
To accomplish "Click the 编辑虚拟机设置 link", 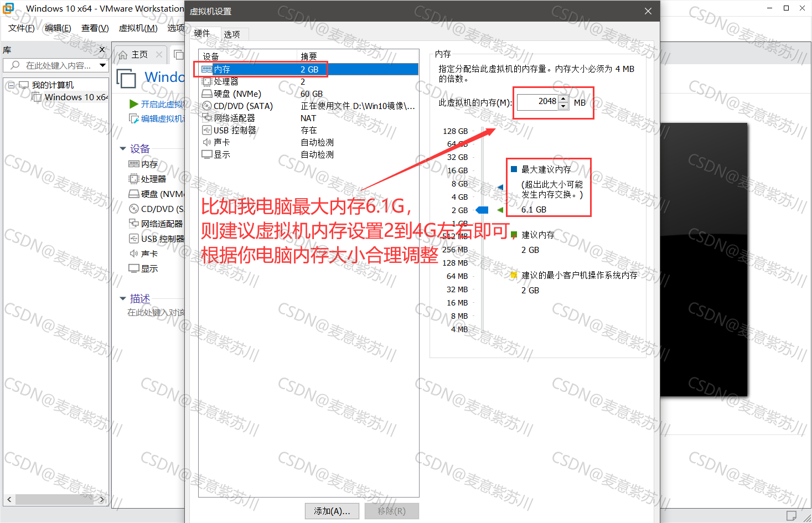I will 163,118.
